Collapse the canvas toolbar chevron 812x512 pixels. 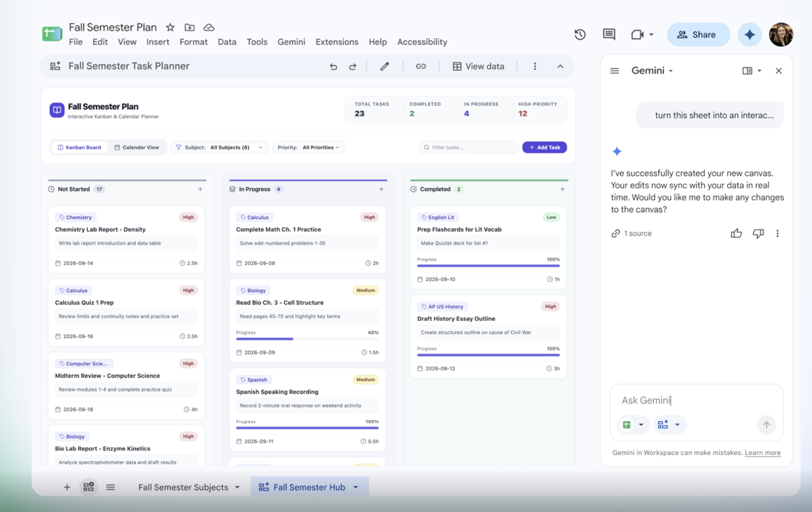pyautogui.click(x=560, y=66)
